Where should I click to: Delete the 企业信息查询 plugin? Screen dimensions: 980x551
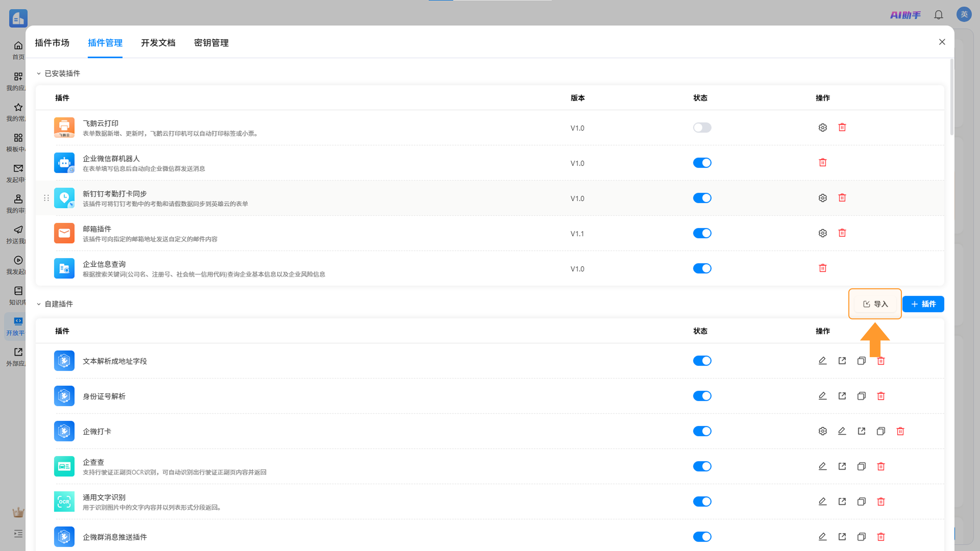(x=823, y=268)
